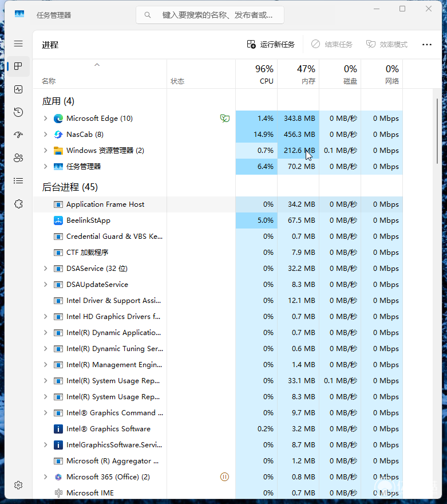Click the efficiency mode leaf on Edge row
The image size is (447, 504).
[225, 119]
